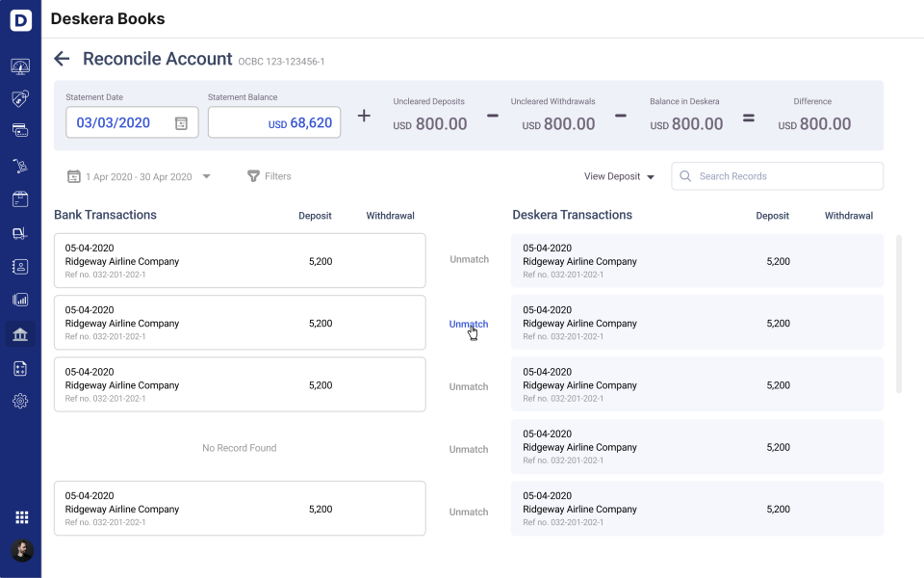Click Deposit header under Bank Transactions
The width and height of the screenshot is (924, 578).
[315, 216]
